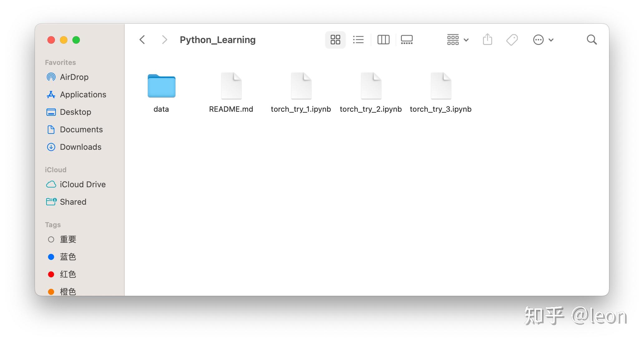The image size is (644, 342).
Task: Open the Group By dropdown
Action: [x=458, y=40]
